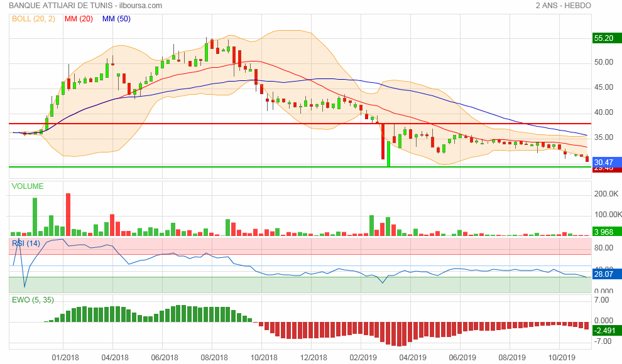Screen dimensions: 622x364
Task: Click the tallest red volume bar
Action: coord(68,215)
